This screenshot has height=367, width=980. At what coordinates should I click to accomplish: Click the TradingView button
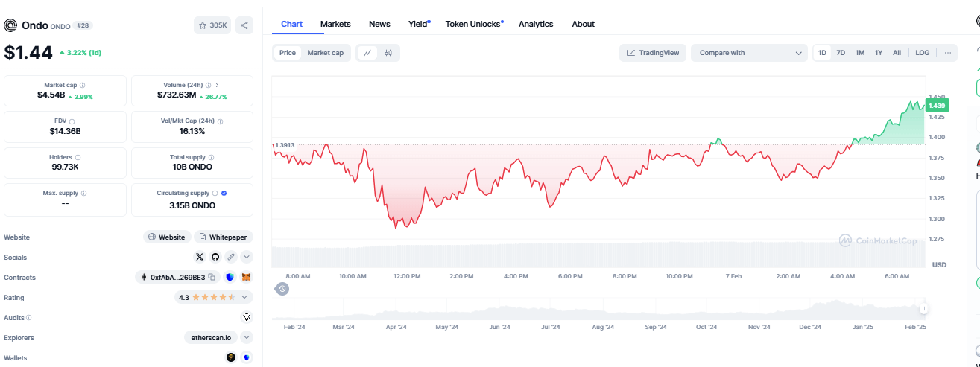point(653,53)
